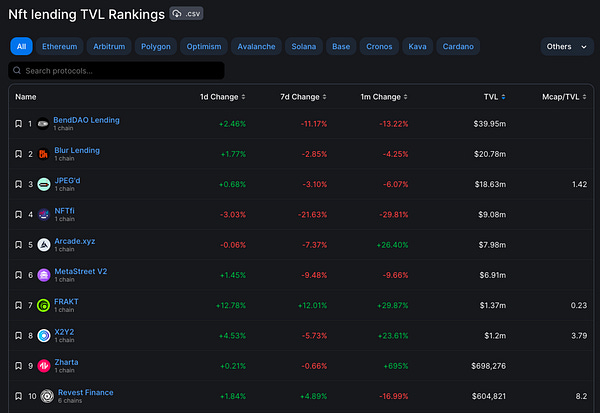Click FRAKT's +12.78% 1d change
The image size is (600, 413).
tap(231, 305)
